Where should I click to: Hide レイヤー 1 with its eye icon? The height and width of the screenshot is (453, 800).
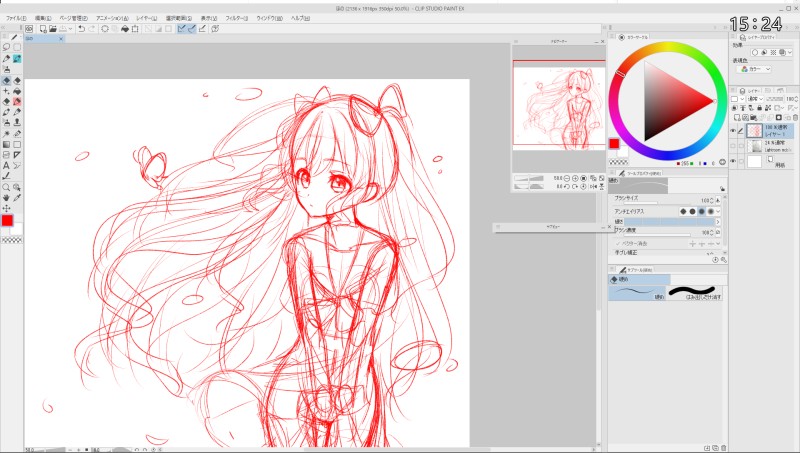733,131
